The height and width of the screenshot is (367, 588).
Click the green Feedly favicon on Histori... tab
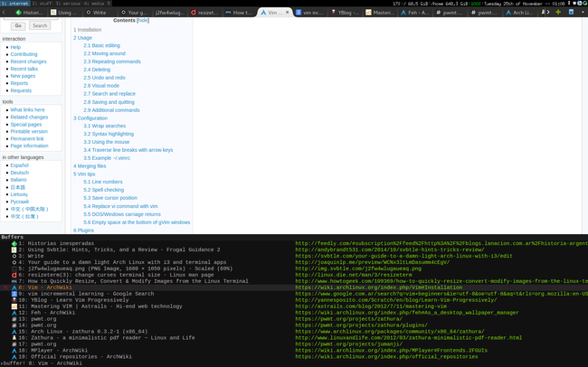coord(18,13)
